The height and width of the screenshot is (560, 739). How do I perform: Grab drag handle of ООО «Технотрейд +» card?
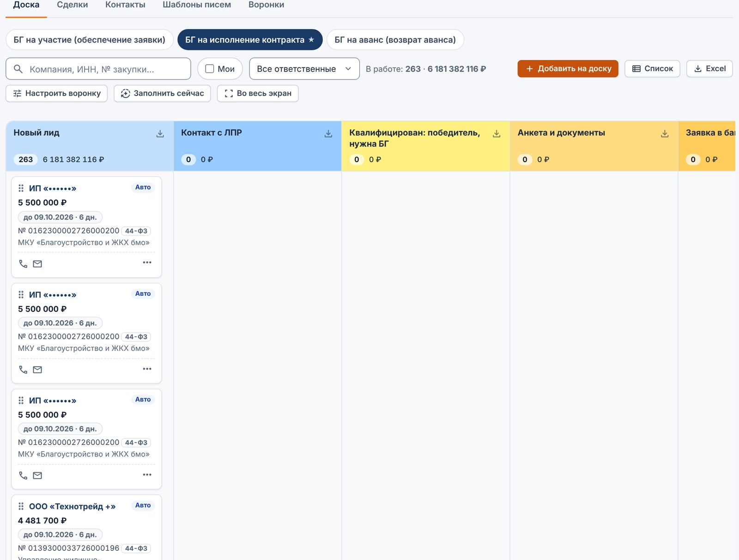pos(21,506)
